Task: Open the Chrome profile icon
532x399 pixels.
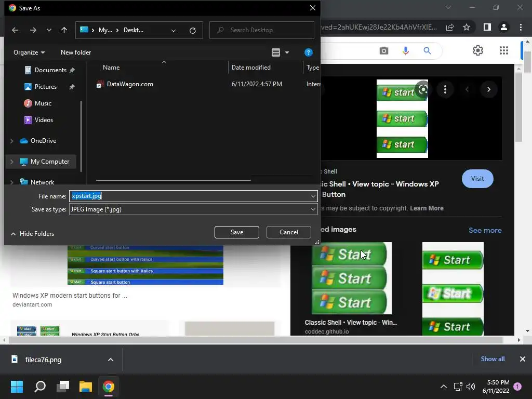Action: (504, 27)
